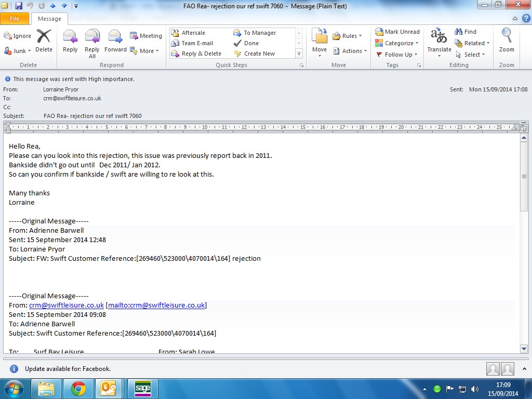Click the message vertical scrollbar thumb
This screenshot has height=399, width=532.
click(524, 177)
